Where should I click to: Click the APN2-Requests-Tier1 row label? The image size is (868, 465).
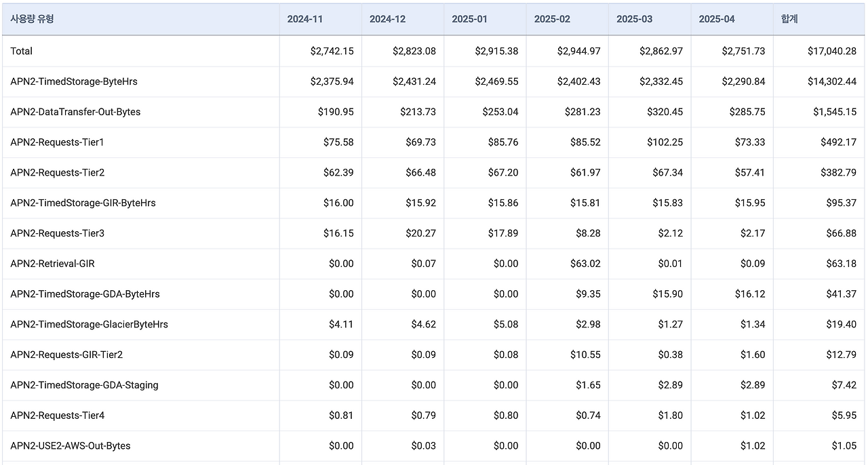tap(58, 142)
